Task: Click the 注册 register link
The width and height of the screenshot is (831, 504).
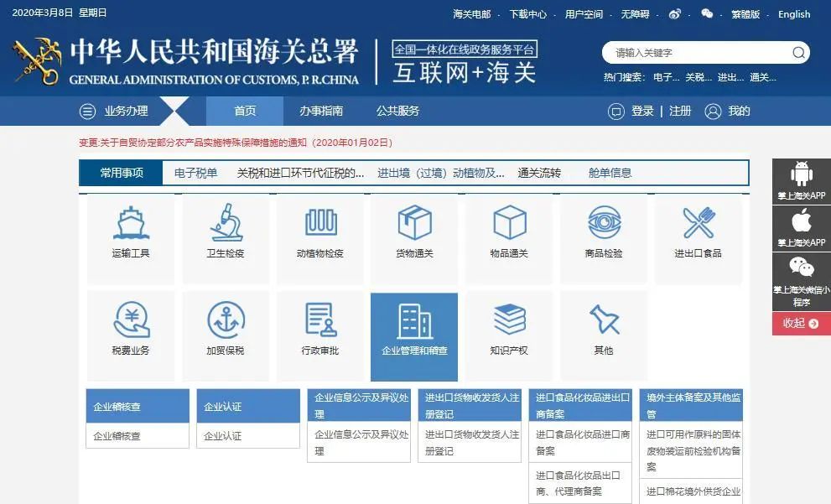Action: click(x=680, y=111)
